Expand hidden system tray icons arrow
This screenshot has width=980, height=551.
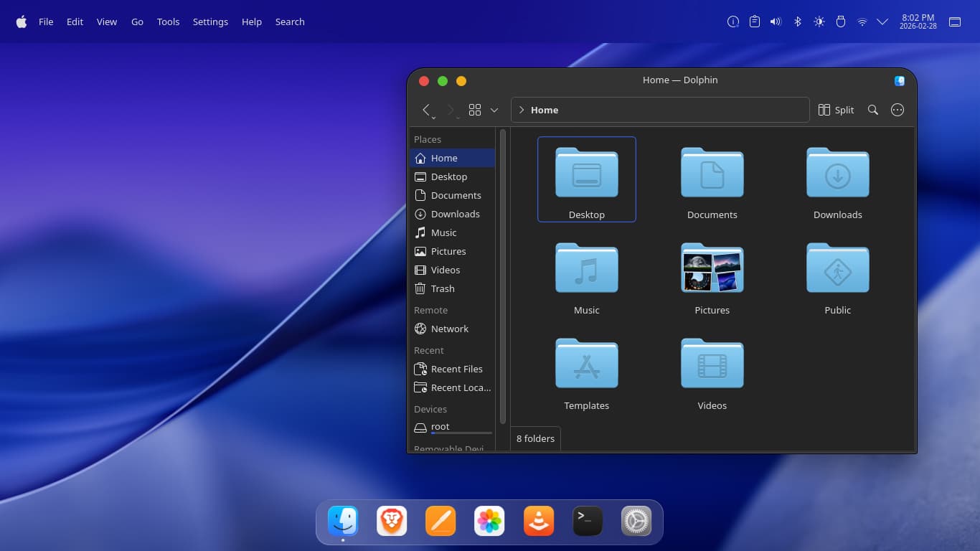pos(883,22)
